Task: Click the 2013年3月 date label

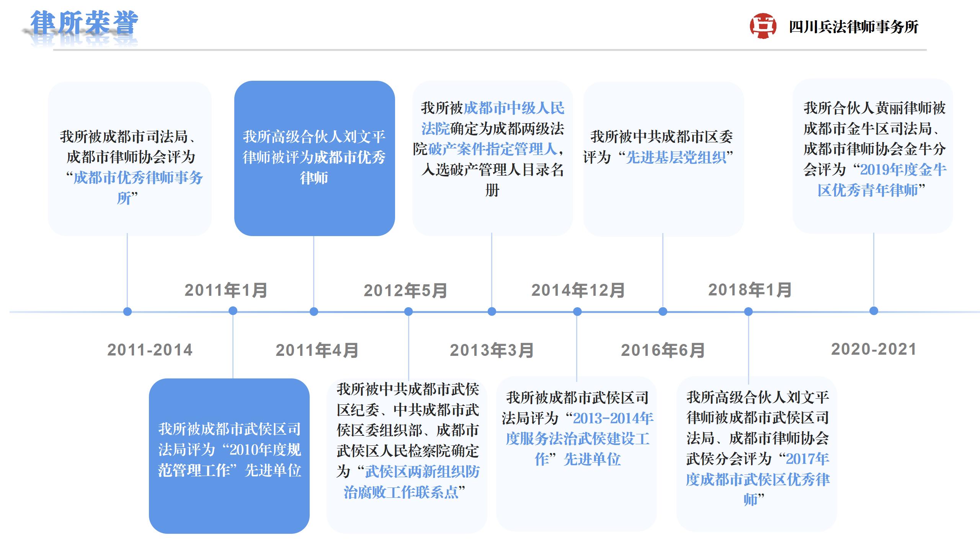Action: pyautogui.click(x=492, y=350)
